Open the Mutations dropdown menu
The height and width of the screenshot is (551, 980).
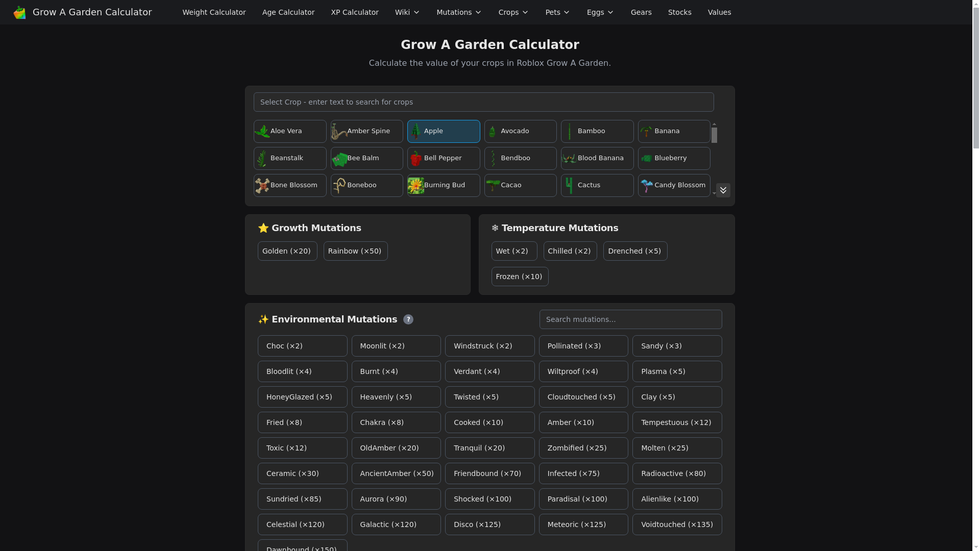coord(459,12)
